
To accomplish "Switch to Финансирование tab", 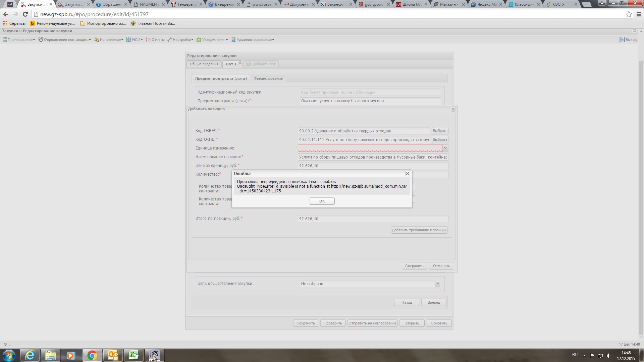I will click(268, 78).
